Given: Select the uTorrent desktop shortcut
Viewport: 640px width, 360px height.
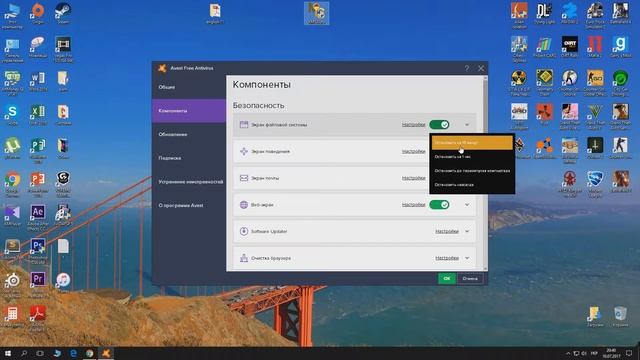Looking at the screenshot, I should [x=12, y=148].
